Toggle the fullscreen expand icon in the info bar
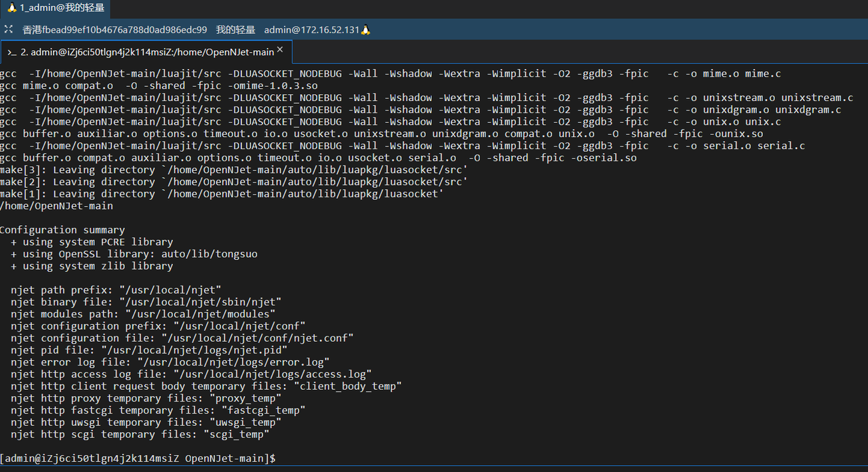Viewport: 868px width, 472px height. 8,29
